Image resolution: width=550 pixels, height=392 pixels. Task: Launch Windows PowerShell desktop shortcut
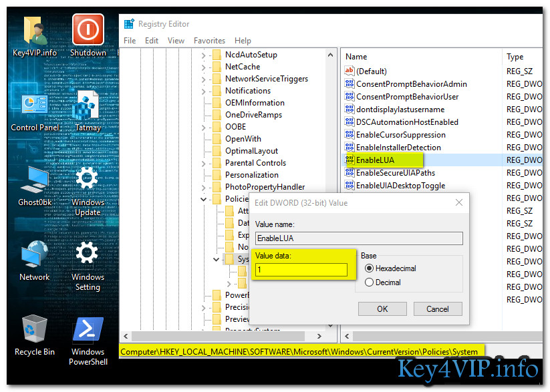click(88, 341)
